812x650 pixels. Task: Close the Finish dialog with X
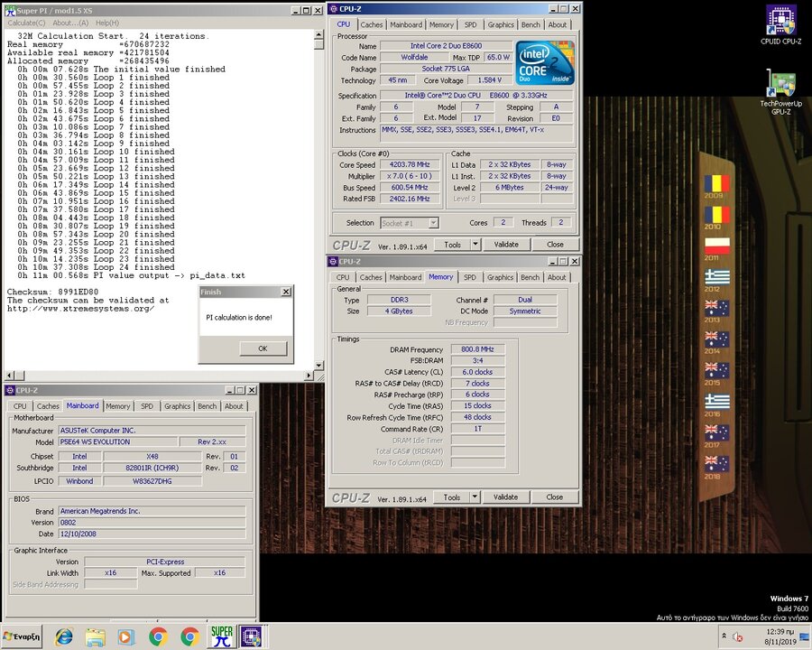tap(286, 292)
